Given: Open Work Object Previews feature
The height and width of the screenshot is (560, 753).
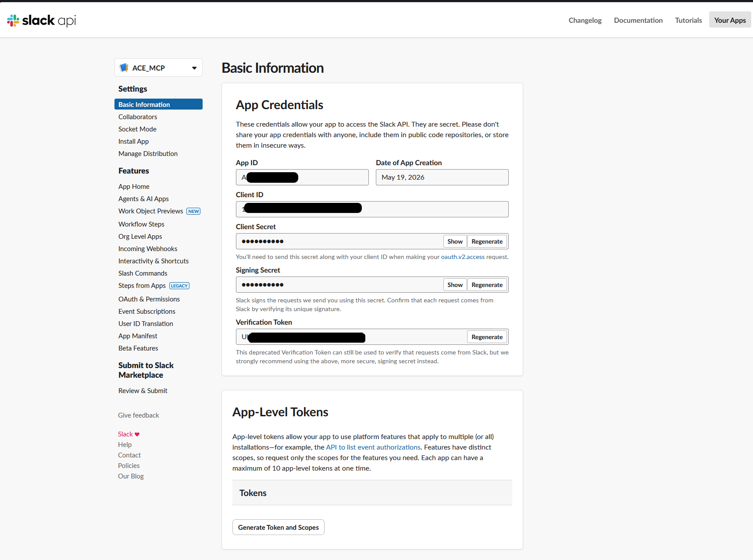Looking at the screenshot, I should pos(151,211).
